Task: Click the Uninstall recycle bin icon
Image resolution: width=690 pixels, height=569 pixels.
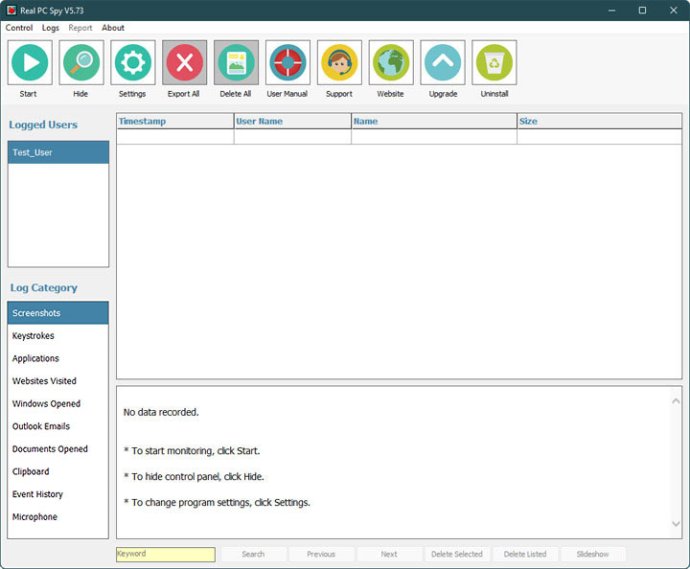Action: pyautogui.click(x=494, y=62)
